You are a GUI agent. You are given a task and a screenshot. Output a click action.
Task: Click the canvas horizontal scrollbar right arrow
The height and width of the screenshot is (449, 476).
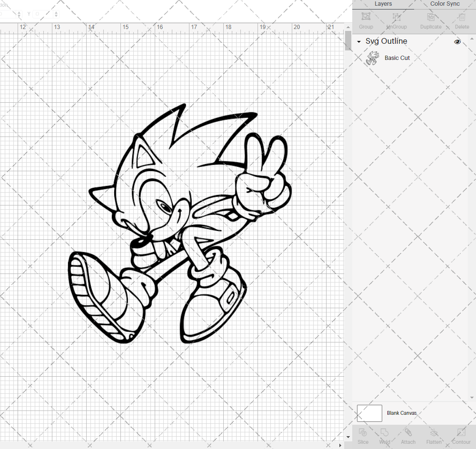340,445
